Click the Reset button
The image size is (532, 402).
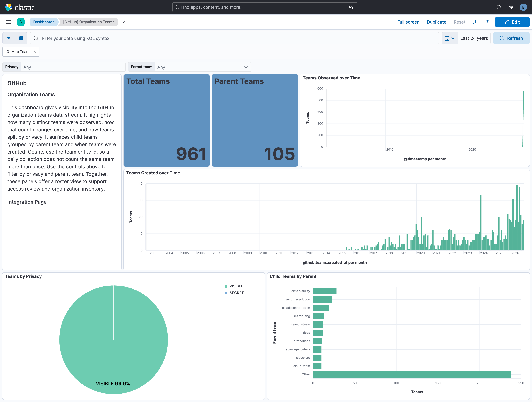(x=459, y=22)
